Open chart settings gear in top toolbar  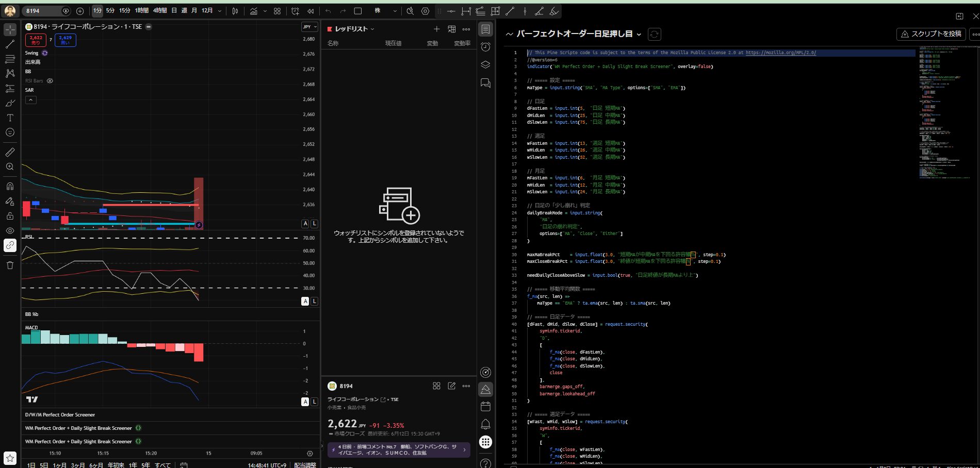(x=425, y=11)
